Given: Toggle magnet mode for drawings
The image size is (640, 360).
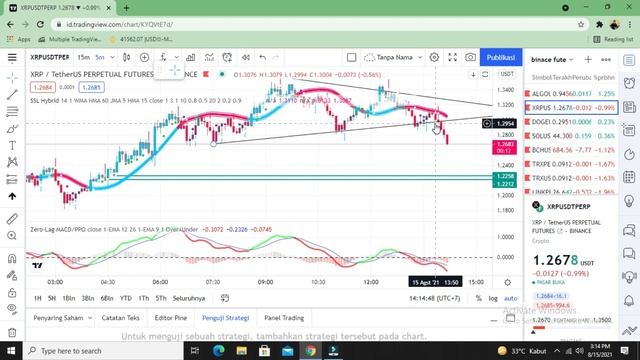Looking at the screenshot, I should pyautogui.click(x=12, y=258).
